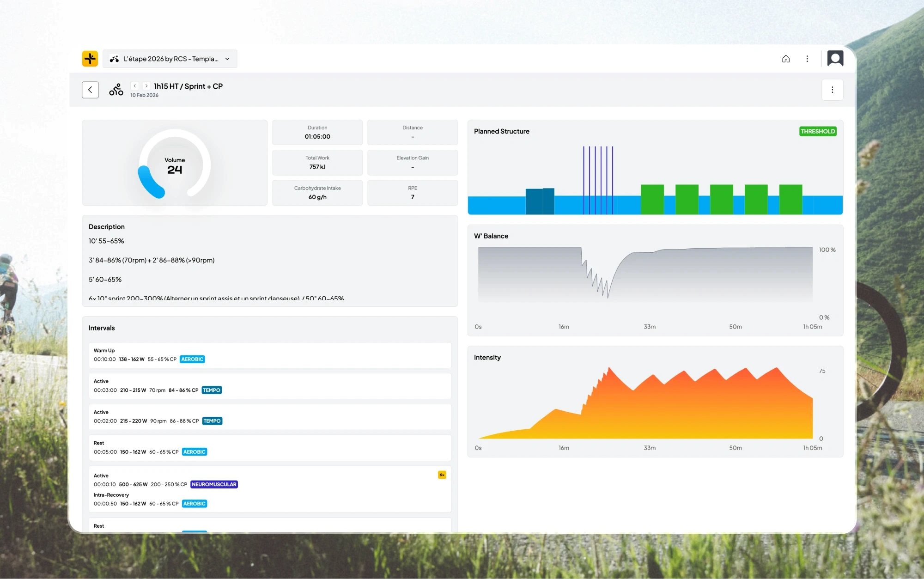Click the yellow app logo icon
Screen dimensions: 924x579
[x=90, y=59]
